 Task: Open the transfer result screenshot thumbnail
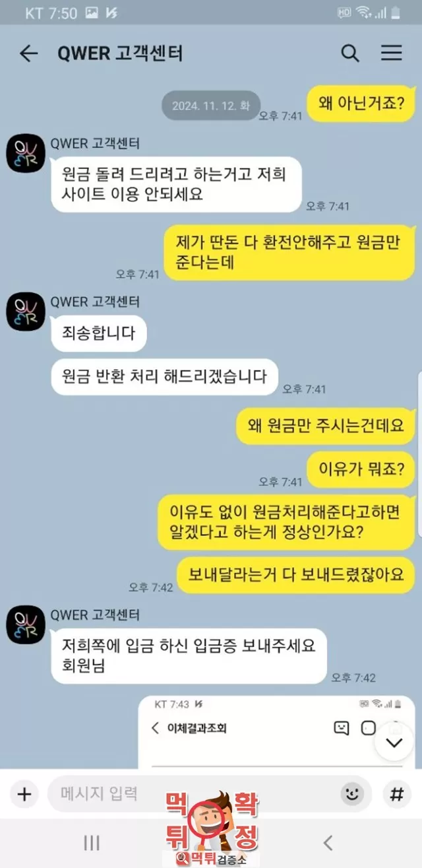point(276,732)
